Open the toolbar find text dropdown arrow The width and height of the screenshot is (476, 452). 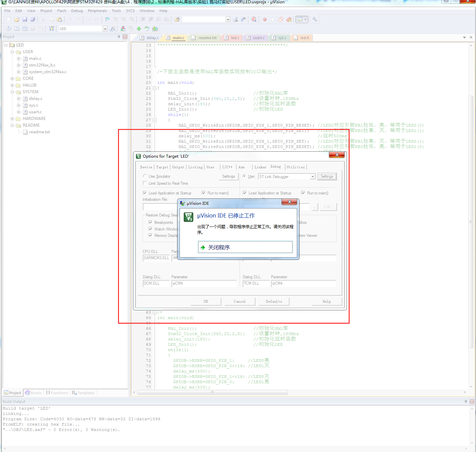228,19
